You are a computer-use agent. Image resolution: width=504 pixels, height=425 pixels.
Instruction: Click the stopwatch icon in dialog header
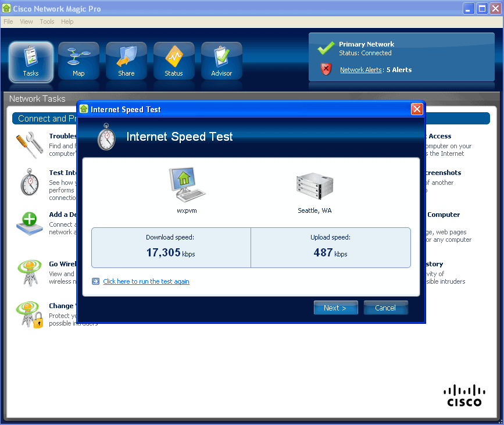tap(106, 137)
